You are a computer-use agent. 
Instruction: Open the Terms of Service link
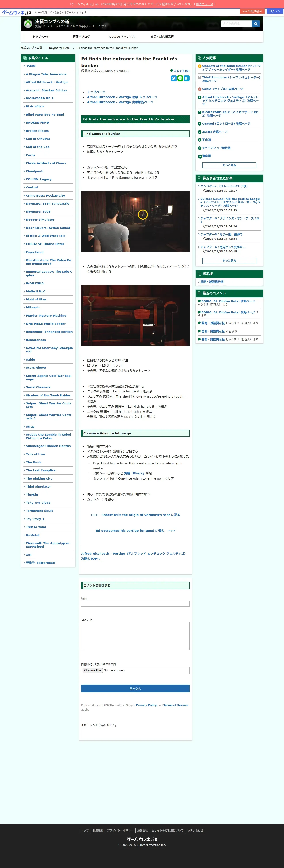click(176, 705)
